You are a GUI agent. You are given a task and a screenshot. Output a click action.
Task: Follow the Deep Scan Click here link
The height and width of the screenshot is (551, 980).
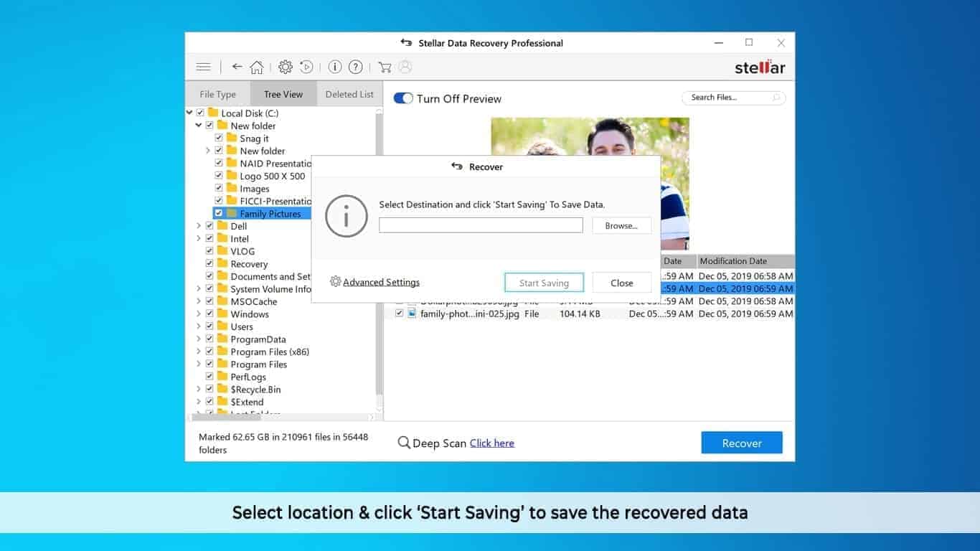491,443
